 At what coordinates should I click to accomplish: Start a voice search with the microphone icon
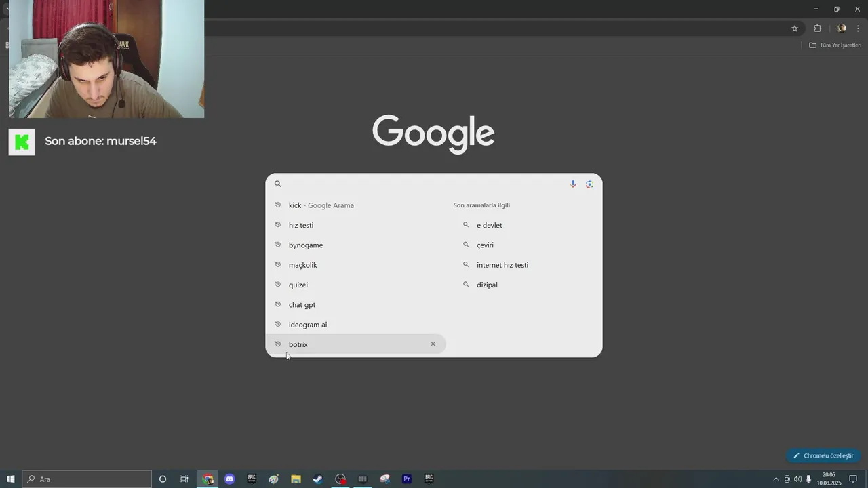573,184
